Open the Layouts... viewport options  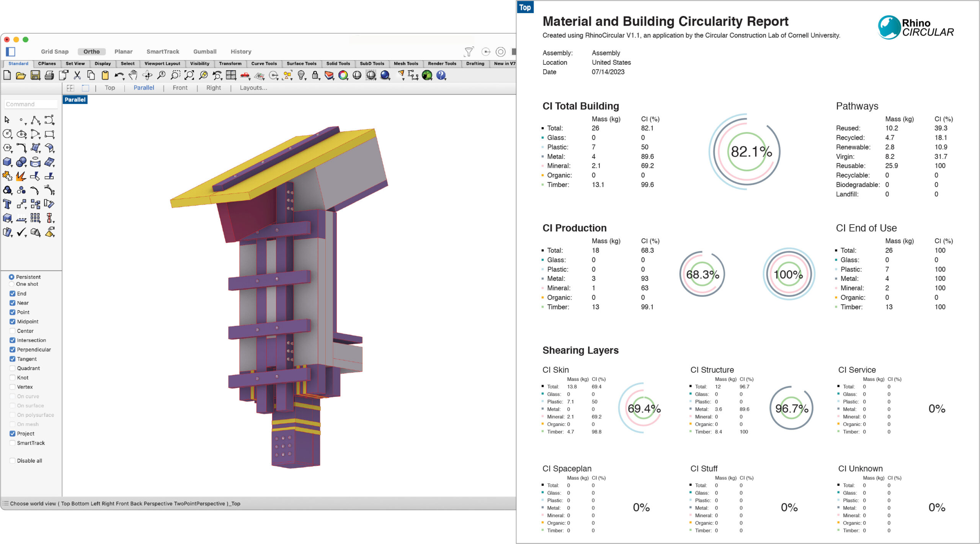pos(253,88)
